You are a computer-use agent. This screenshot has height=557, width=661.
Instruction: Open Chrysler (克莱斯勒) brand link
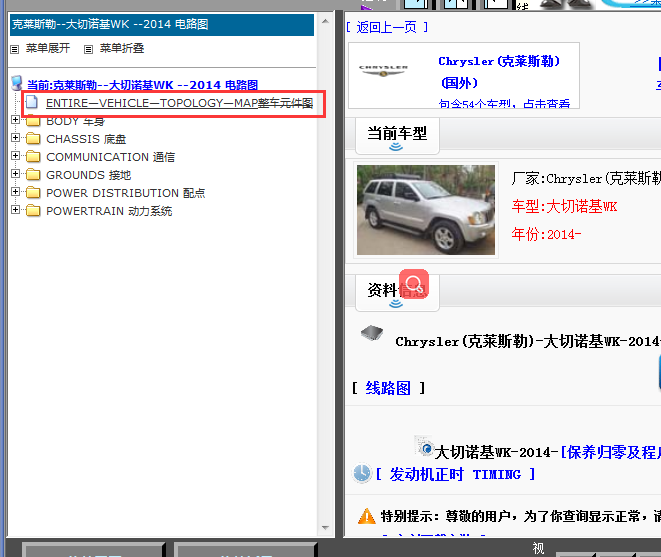pyautogui.click(x=499, y=62)
